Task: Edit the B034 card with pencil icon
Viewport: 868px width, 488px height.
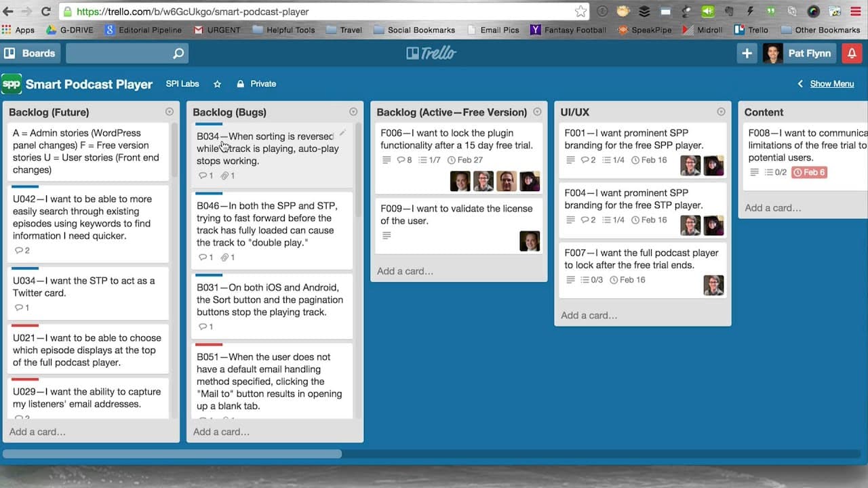Action: coord(342,133)
